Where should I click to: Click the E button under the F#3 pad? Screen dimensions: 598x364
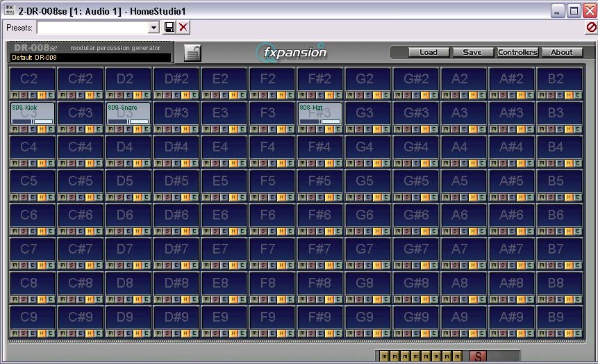[321, 129]
